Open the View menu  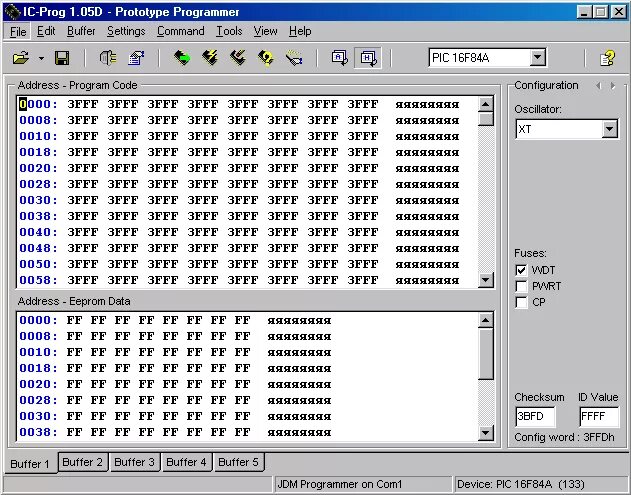(x=265, y=31)
